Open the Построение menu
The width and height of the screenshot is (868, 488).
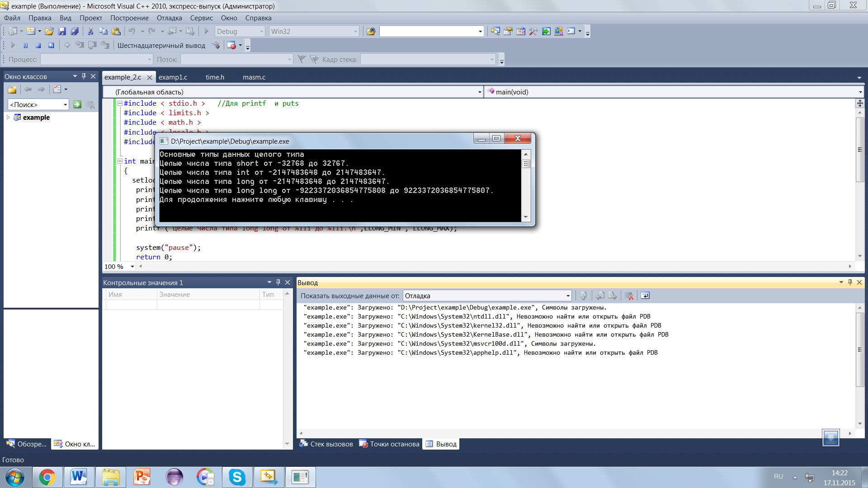(x=129, y=18)
